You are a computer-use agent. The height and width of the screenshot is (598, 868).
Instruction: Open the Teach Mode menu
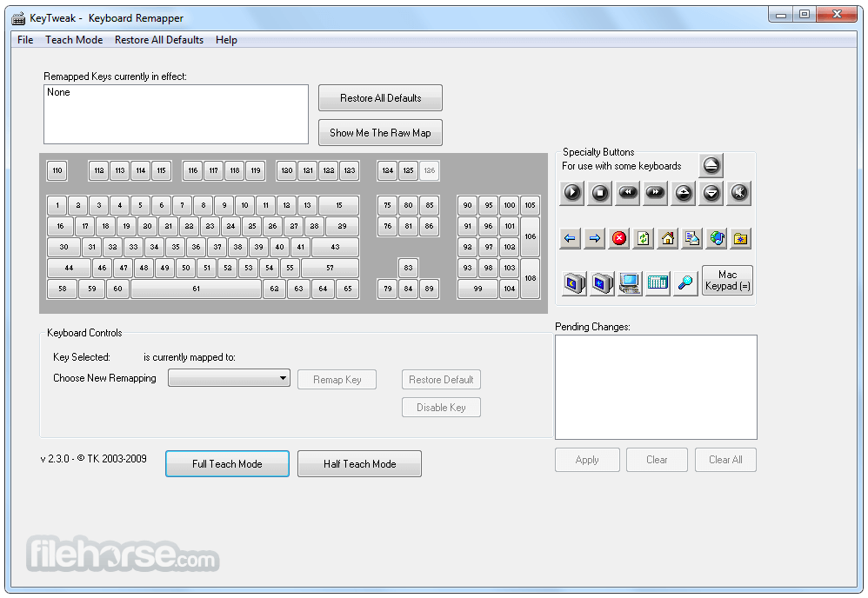click(x=74, y=40)
